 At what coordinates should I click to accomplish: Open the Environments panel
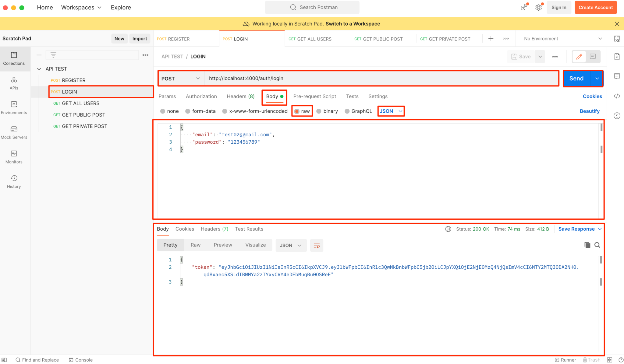click(14, 107)
